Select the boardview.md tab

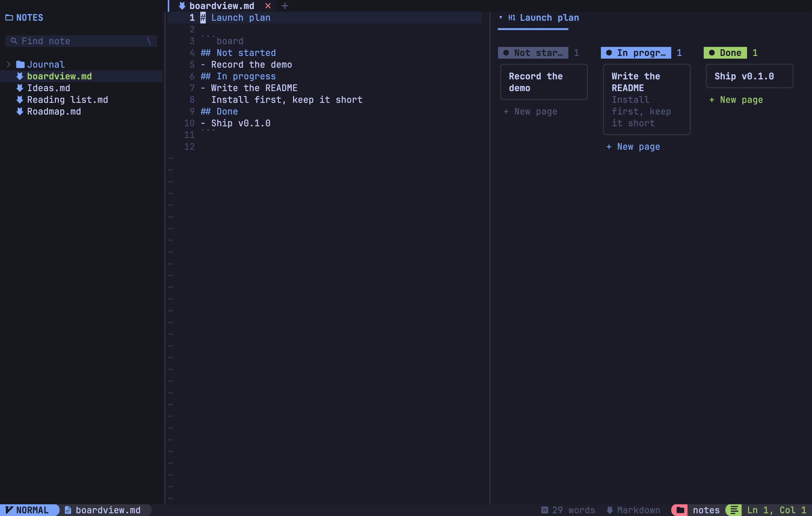221,6
